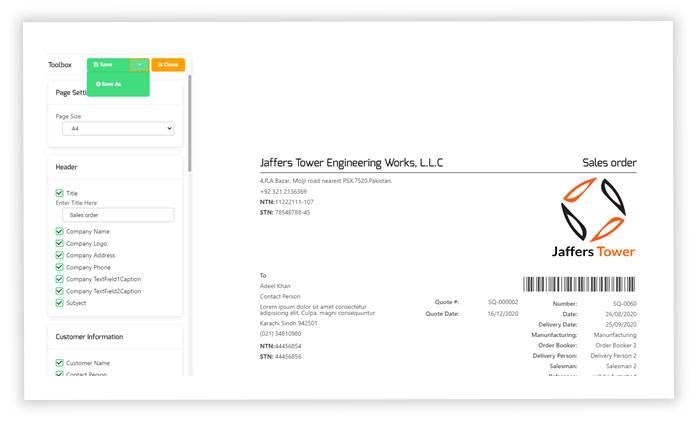This screenshot has width=699, height=423.
Task: Click the green Save button
Action: (x=108, y=65)
